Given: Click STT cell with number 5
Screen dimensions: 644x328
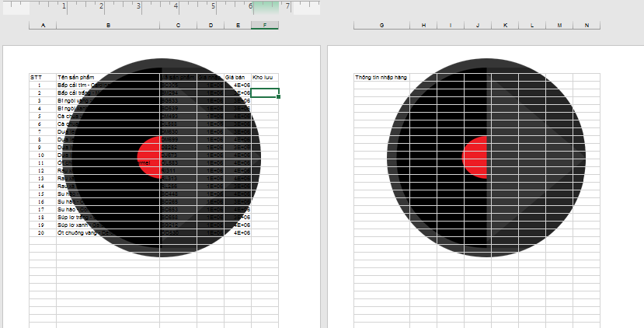Looking at the screenshot, I should coord(43,117).
